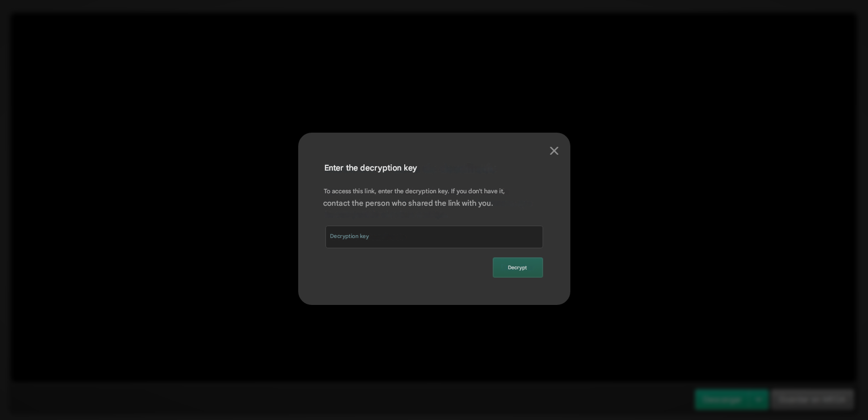Click the 'Enter the decryption key' heading

(371, 168)
